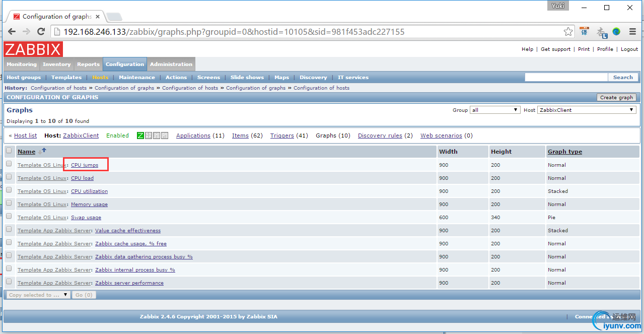Viewport: 644px width, 334px height.
Task: Switch to the Administration tab
Action: pyautogui.click(x=171, y=64)
